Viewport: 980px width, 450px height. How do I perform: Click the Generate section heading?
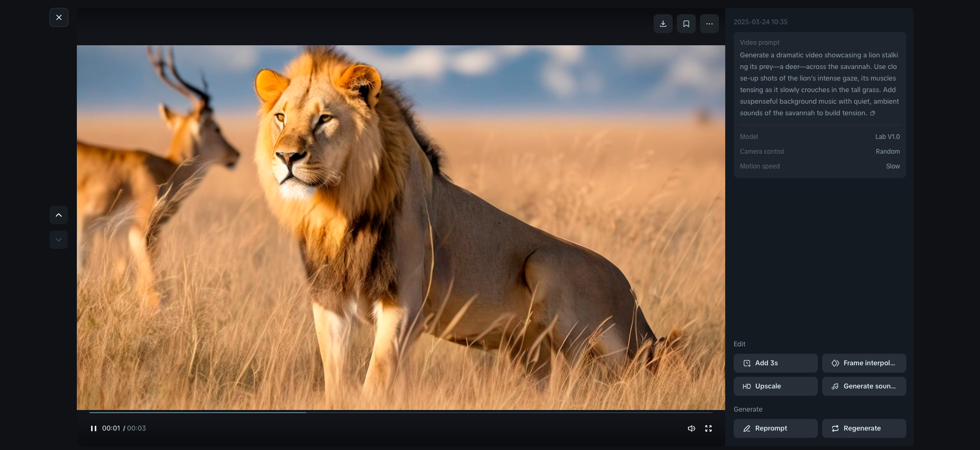748,409
